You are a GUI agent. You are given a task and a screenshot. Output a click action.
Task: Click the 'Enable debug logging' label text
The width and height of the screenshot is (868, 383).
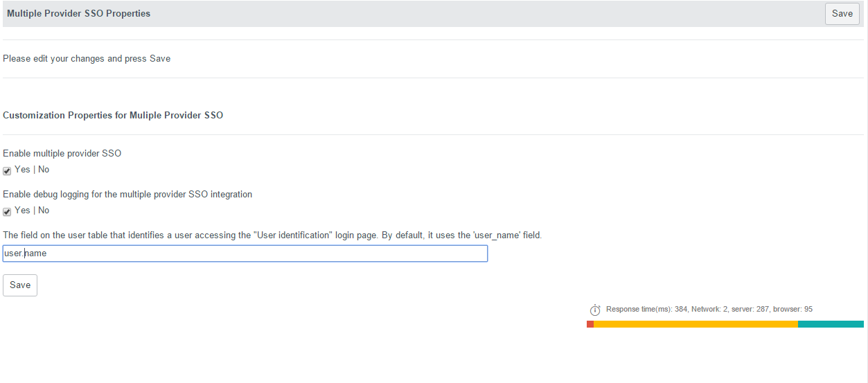[127, 195]
